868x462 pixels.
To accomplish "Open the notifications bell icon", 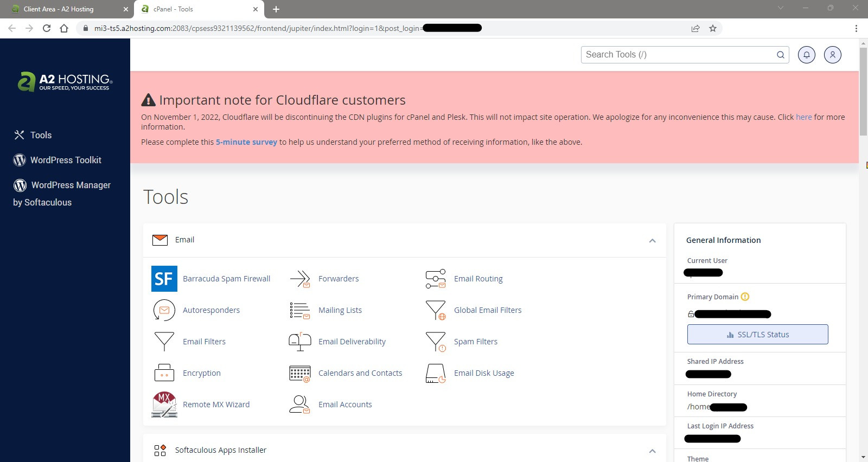I will [x=807, y=55].
